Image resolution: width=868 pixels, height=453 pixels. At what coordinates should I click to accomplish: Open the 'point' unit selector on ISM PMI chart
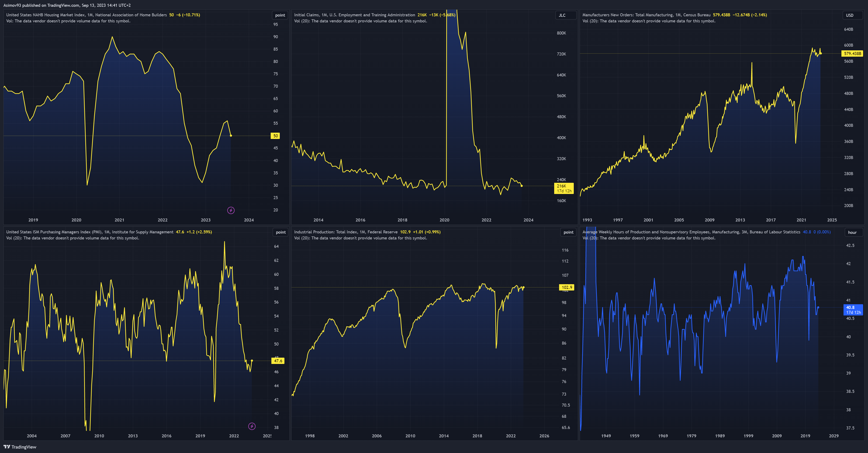pyautogui.click(x=280, y=232)
